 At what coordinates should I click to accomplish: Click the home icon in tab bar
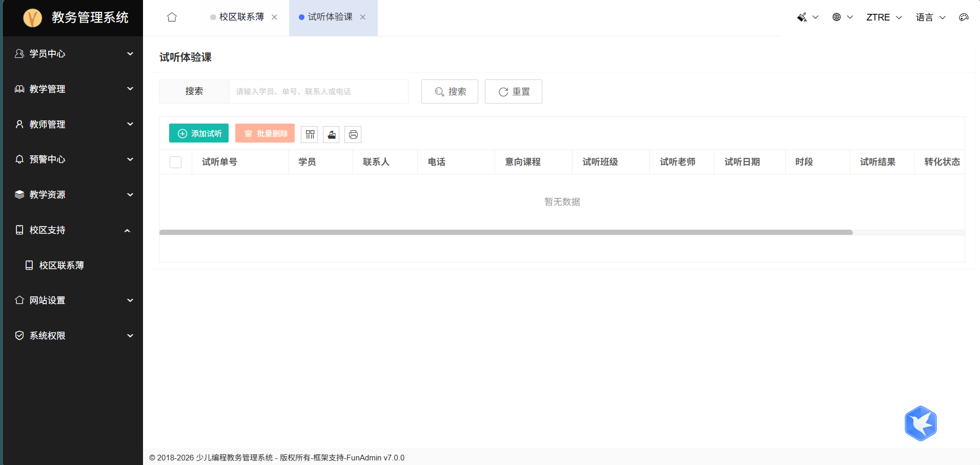[x=172, y=17]
